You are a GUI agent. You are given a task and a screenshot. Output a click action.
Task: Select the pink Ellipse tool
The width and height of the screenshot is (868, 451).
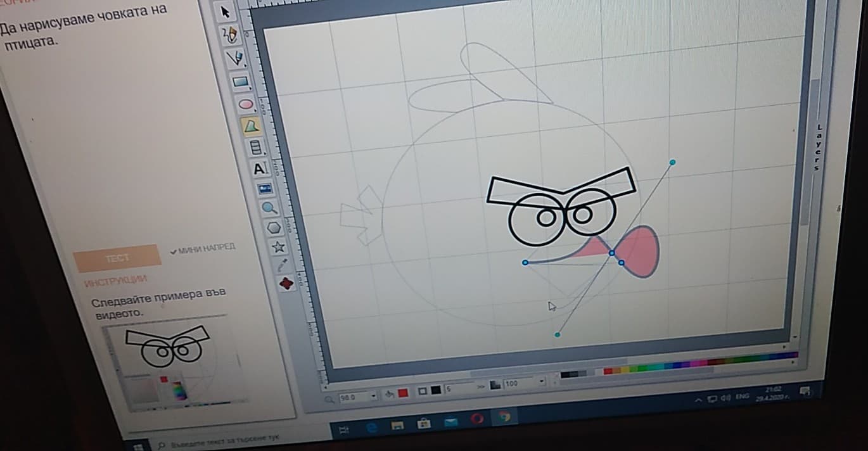point(245,104)
